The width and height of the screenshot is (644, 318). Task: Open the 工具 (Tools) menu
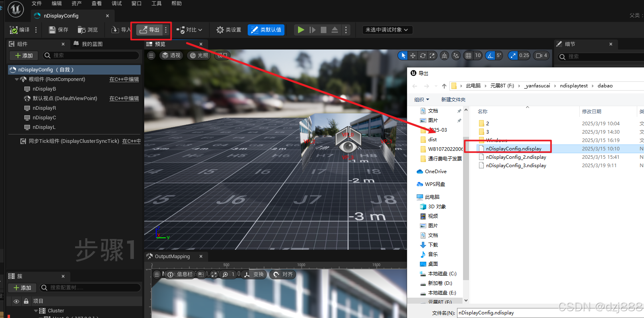(157, 4)
